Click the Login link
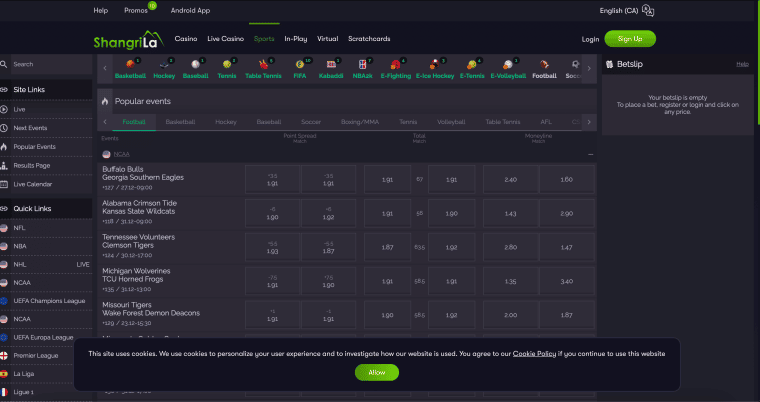Screen dimensions: 760x402 pyautogui.click(x=590, y=39)
